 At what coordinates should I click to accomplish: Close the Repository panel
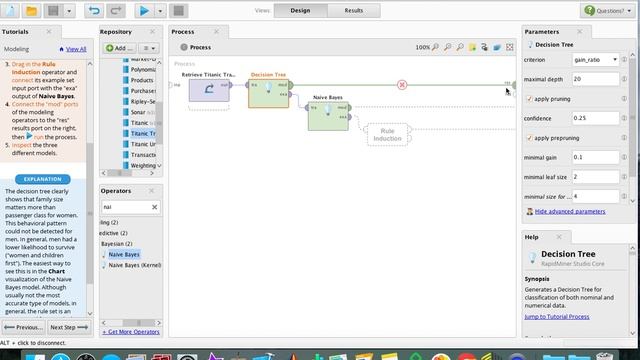coord(152,31)
